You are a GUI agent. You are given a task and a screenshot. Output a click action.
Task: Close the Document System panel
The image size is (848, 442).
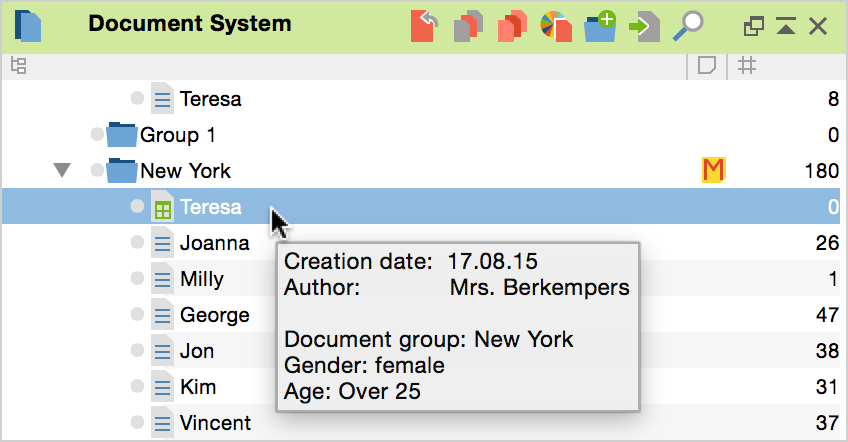pyautogui.click(x=818, y=25)
